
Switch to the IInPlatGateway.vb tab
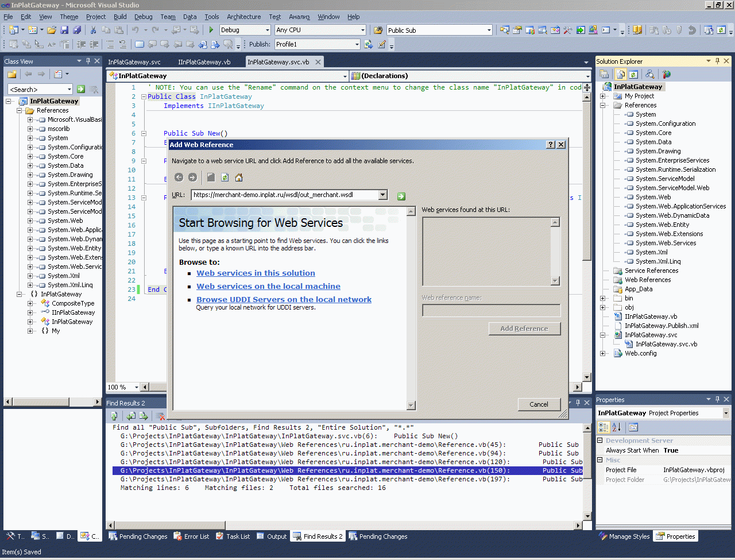pyautogui.click(x=204, y=62)
